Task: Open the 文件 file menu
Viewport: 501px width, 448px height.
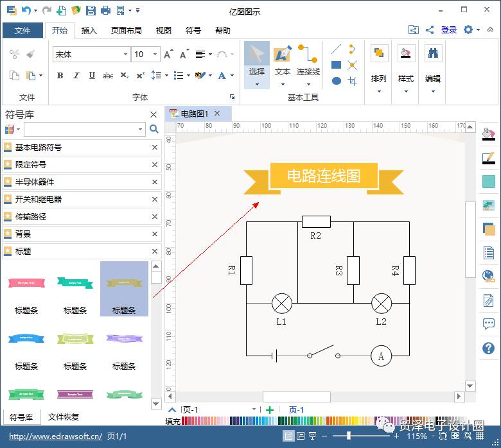Action: tap(22, 31)
